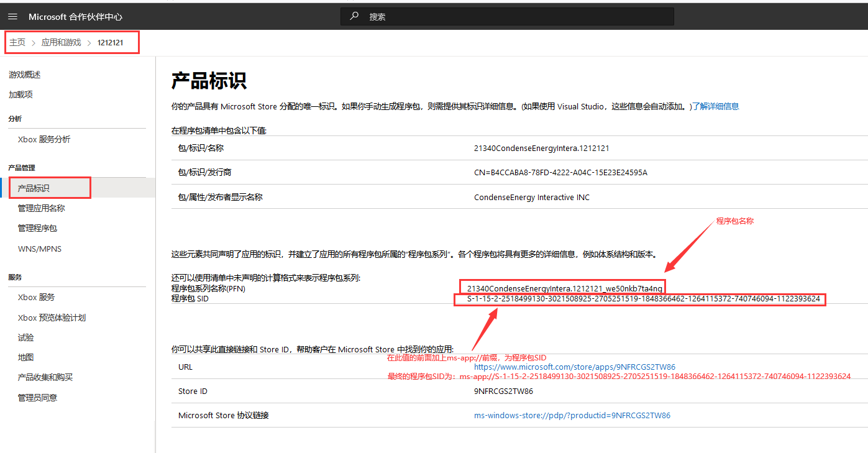Open 游戏概述 in sidebar
Screen dimensions: 868x453
[x=25, y=75]
